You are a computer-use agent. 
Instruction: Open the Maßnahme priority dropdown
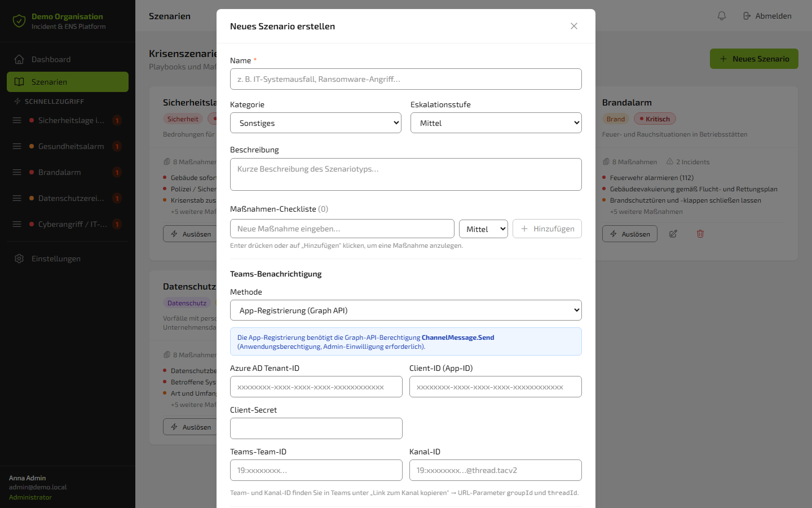coord(483,229)
